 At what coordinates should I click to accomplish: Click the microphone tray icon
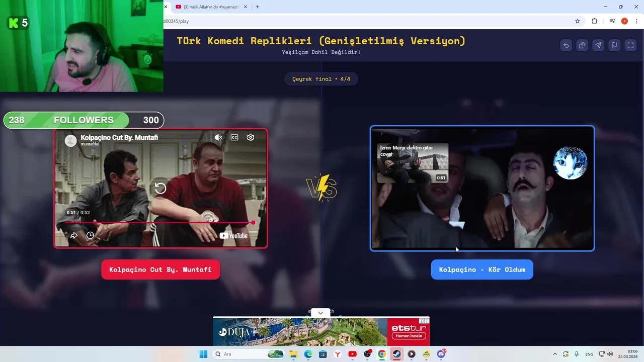(577, 354)
